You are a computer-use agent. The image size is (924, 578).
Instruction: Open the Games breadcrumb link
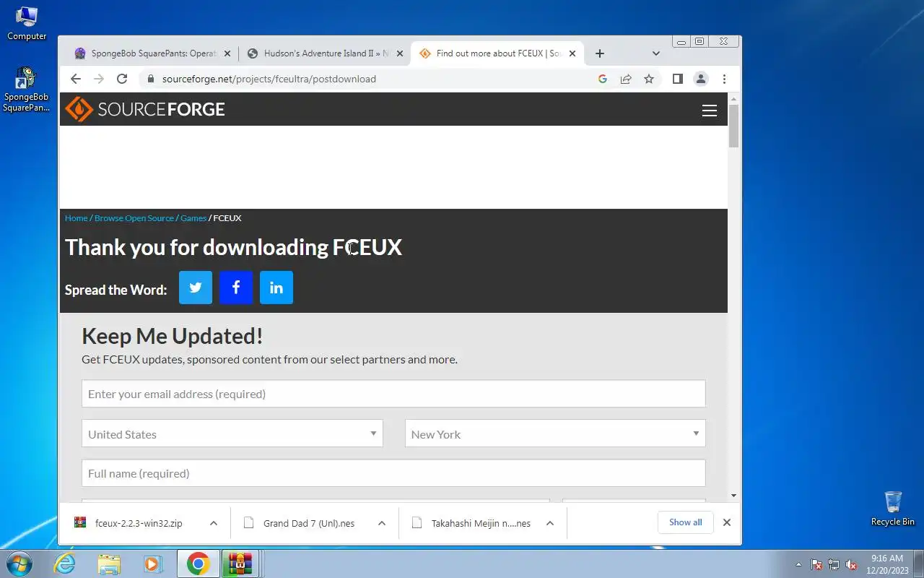tap(193, 218)
